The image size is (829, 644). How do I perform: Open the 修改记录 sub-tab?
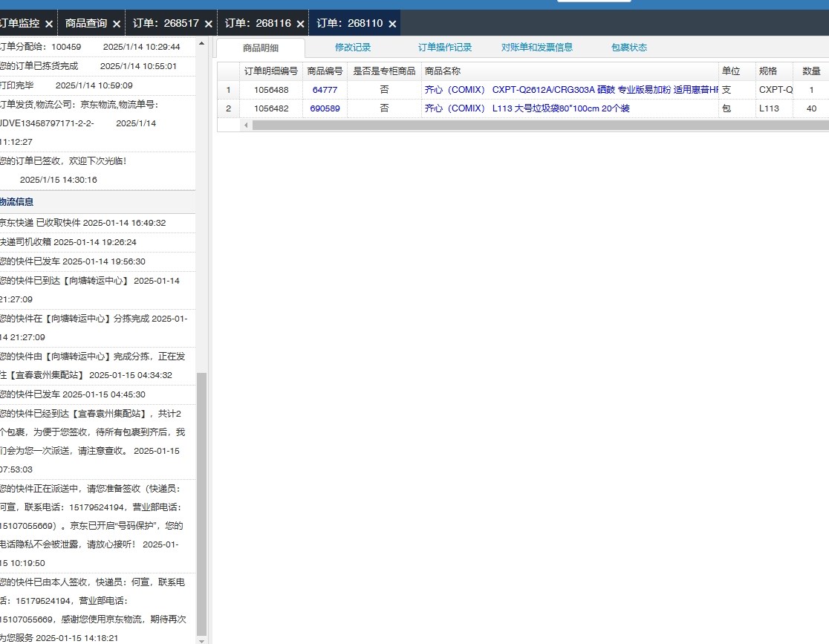coord(353,48)
